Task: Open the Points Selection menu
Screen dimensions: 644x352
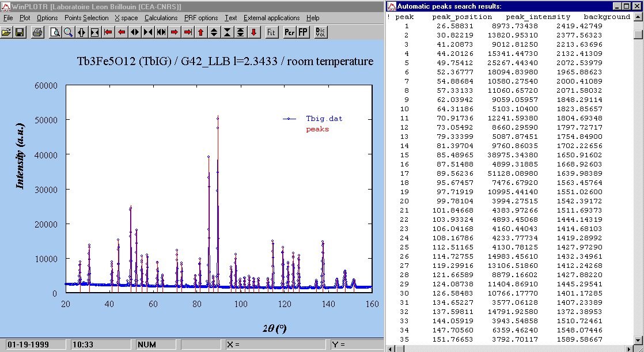Action: (86, 18)
